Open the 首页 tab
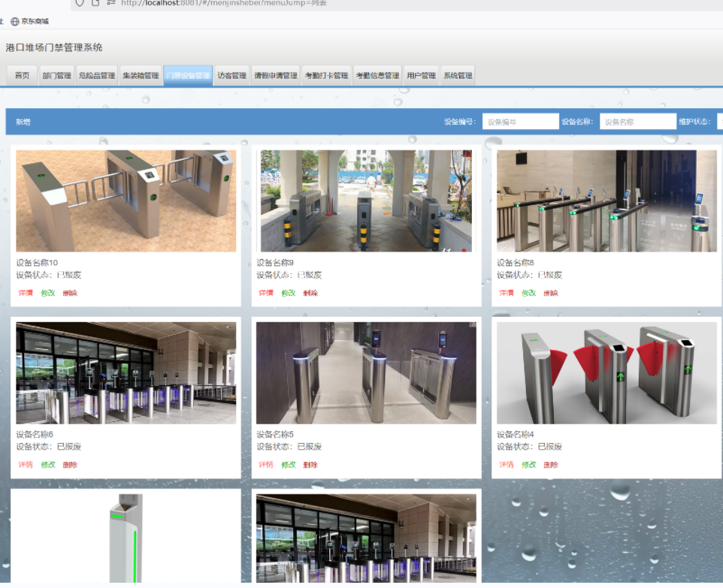 22,76
